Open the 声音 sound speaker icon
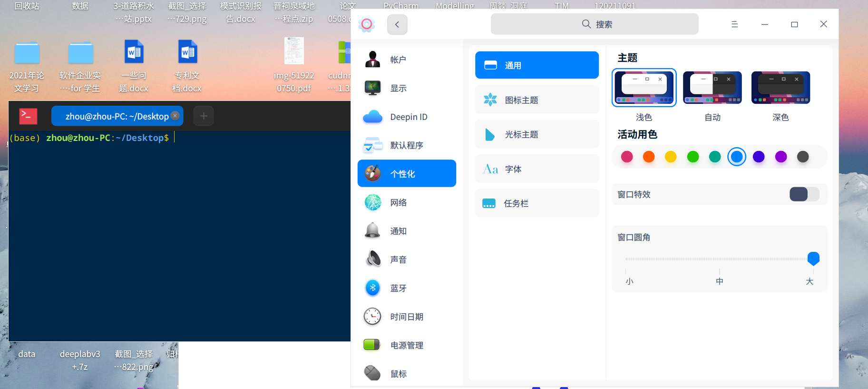 [373, 259]
